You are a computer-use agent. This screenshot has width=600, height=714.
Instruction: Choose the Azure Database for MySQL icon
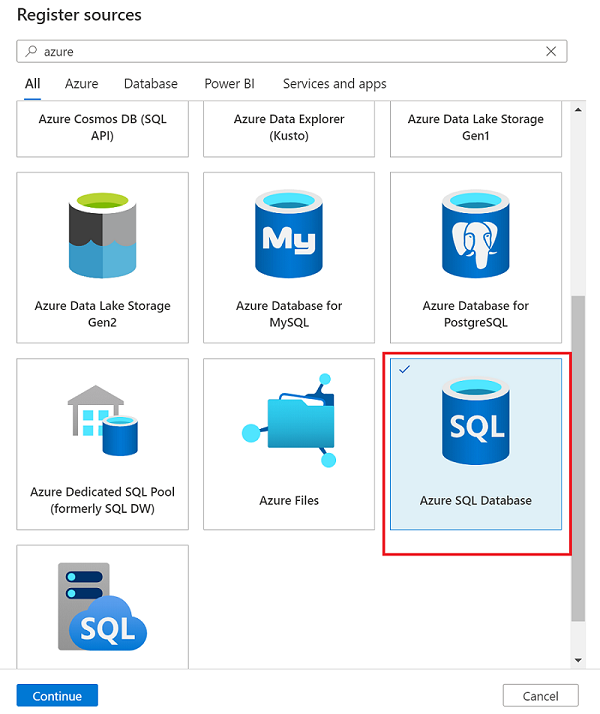click(289, 234)
